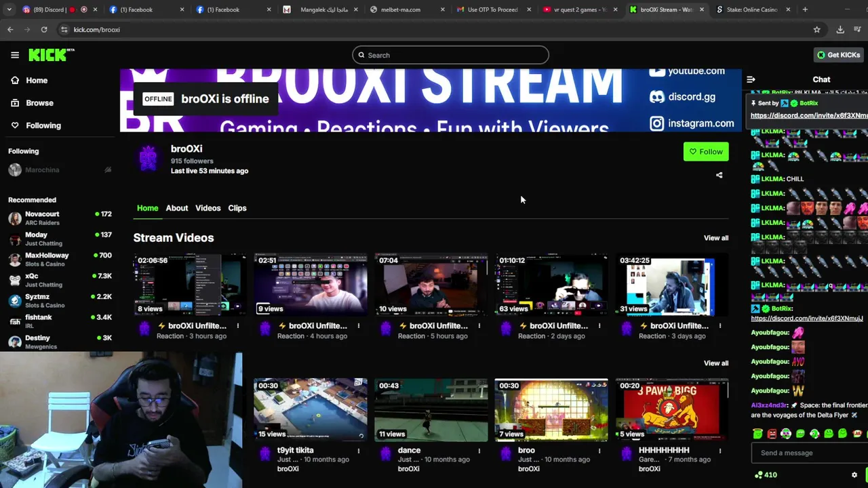The height and width of the screenshot is (488, 868).
Task: Open xQc recommended channel
Action: 60,280
